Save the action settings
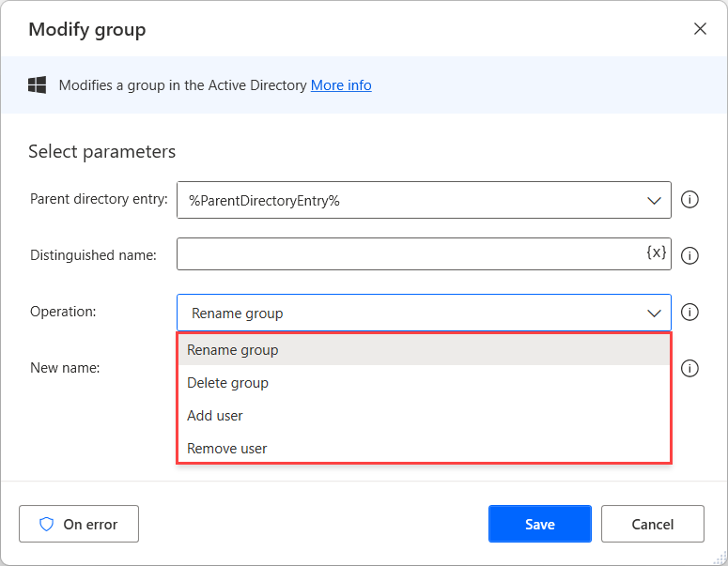728x566 pixels. pos(539,524)
